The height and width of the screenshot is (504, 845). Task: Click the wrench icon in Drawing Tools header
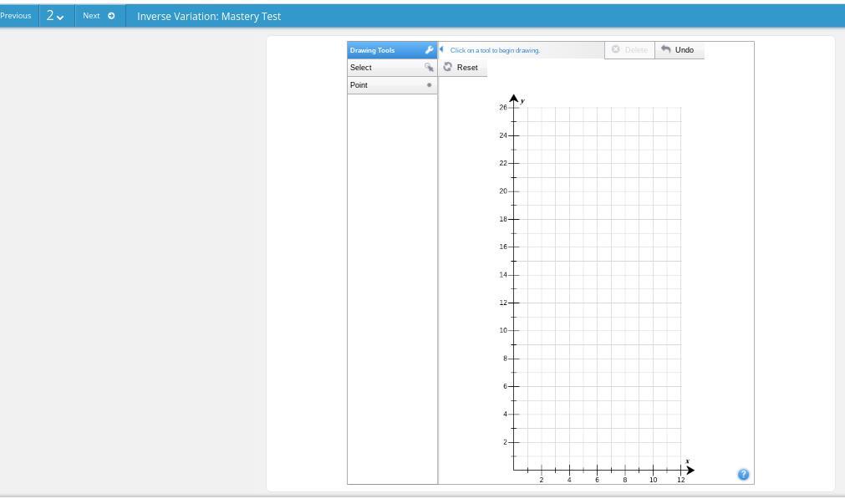coord(429,50)
